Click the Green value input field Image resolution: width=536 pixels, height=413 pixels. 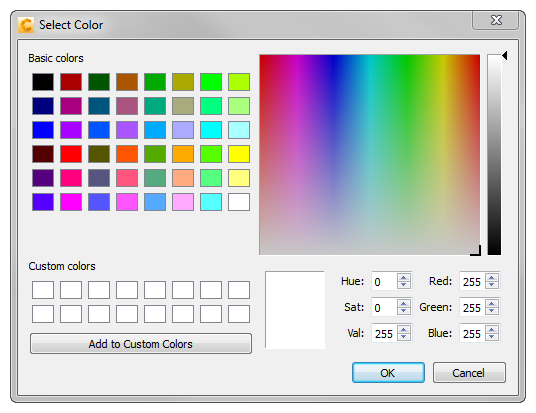pos(472,307)
